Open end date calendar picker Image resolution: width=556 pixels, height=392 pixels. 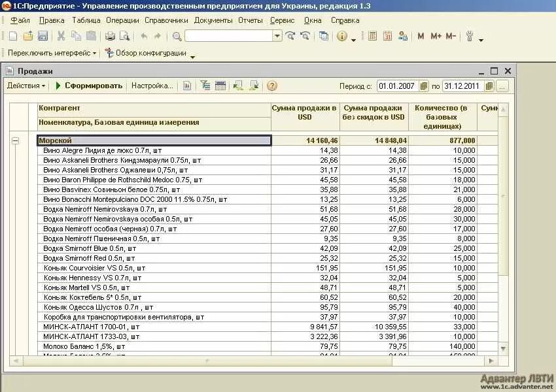pos(489,86)
